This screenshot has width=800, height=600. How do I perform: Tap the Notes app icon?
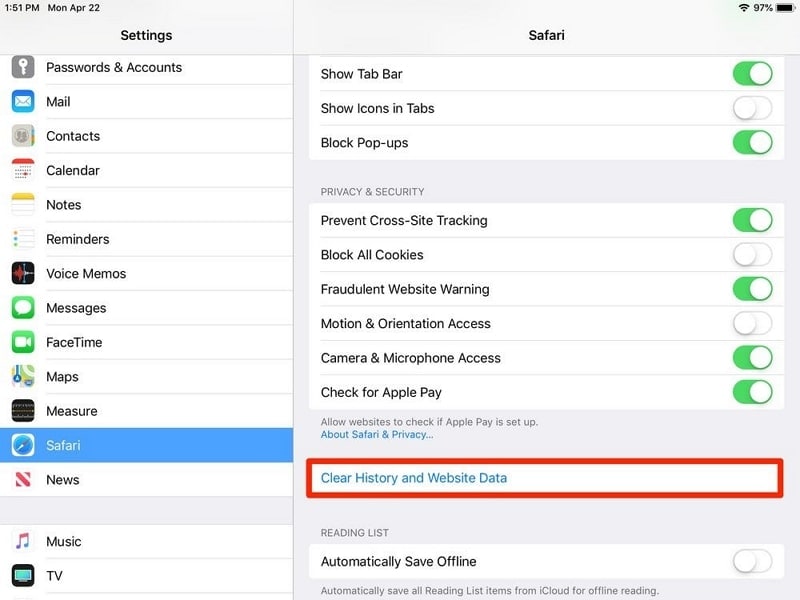(23, 205)
